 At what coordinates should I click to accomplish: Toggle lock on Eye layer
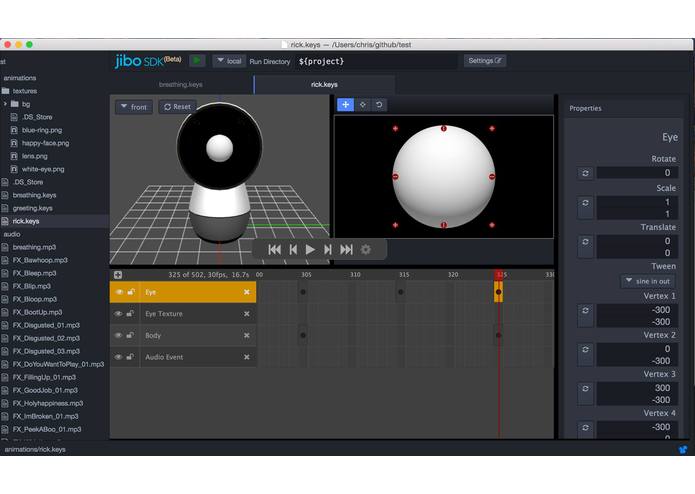[x=131, y=292]
